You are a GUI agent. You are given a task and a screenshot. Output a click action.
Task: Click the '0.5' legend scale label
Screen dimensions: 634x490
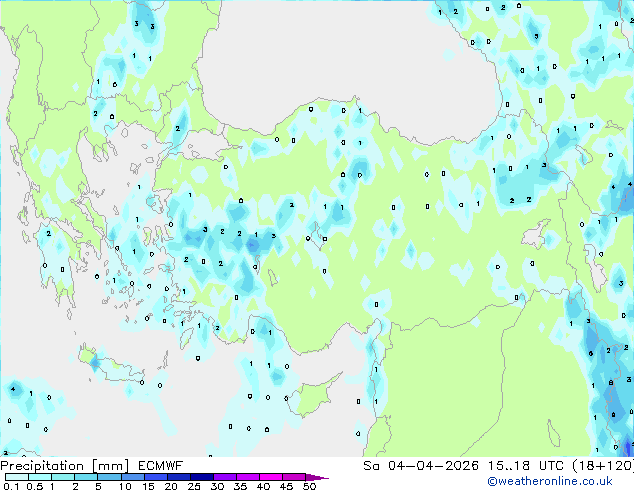click(35, 486)
